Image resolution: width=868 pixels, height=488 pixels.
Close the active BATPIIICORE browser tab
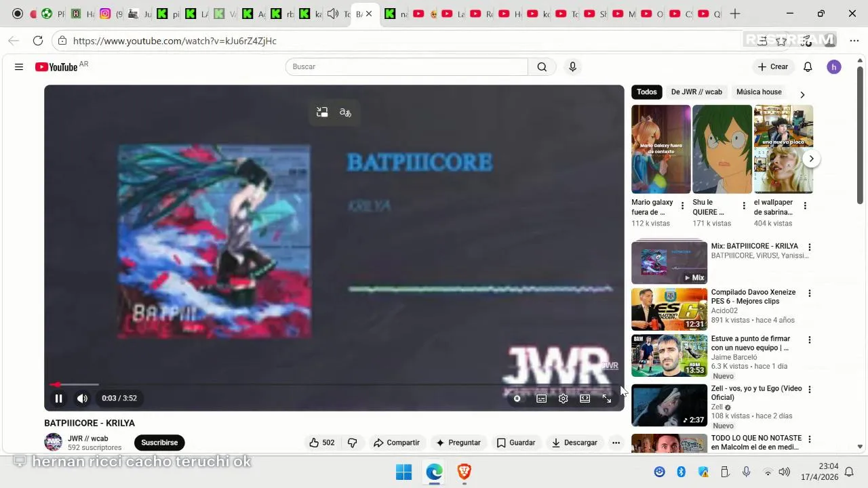click(x=369, y=14)
